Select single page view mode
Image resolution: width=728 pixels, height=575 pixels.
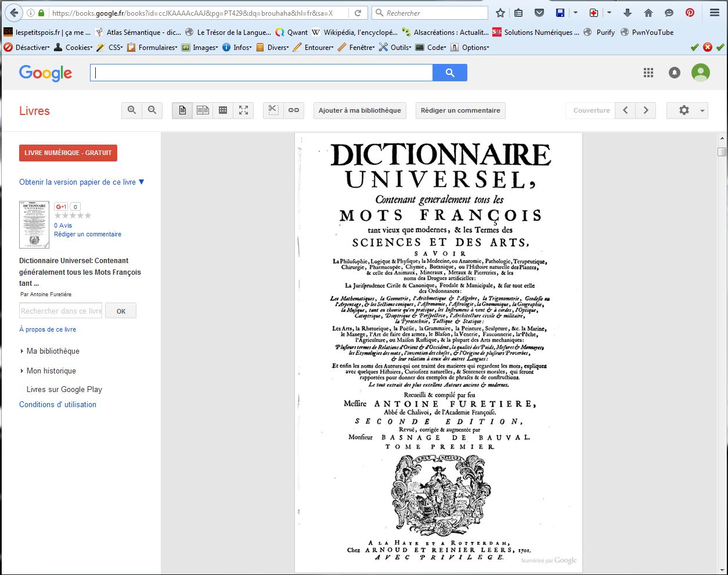[x=182, y=110]
